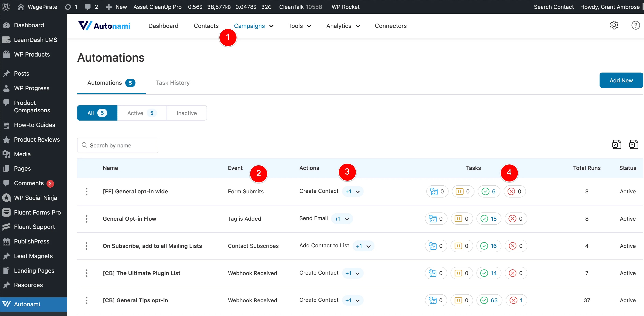View failed tasks for General Tips opt-in
Viewport: 644px width, 316px height.
coord(516,300)
